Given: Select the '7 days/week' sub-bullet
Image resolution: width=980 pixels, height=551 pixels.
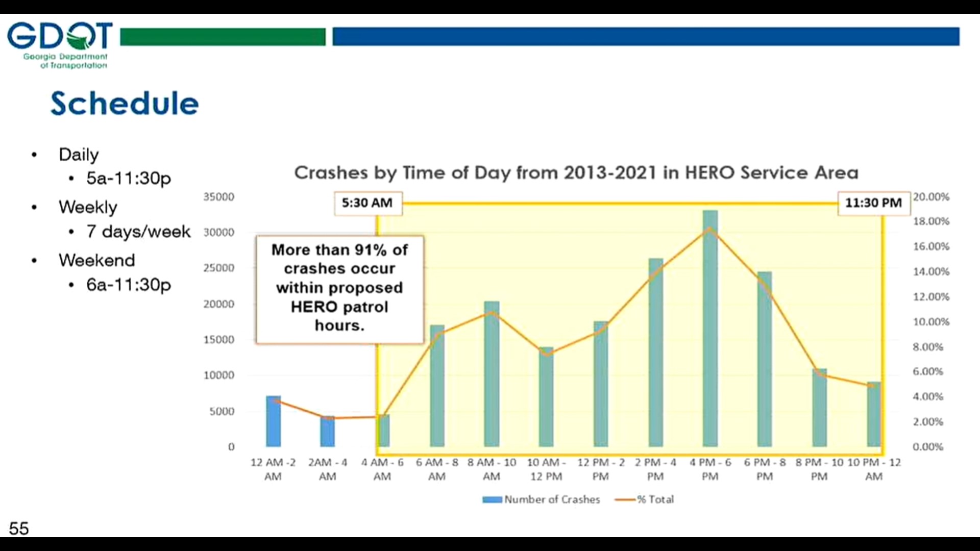Looking at the screenshot, I should (137, 231).
